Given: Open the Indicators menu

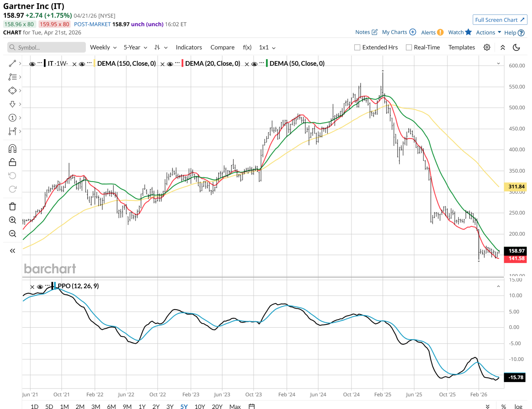Looking at the screenshot, I should click(x=189, y=48).
